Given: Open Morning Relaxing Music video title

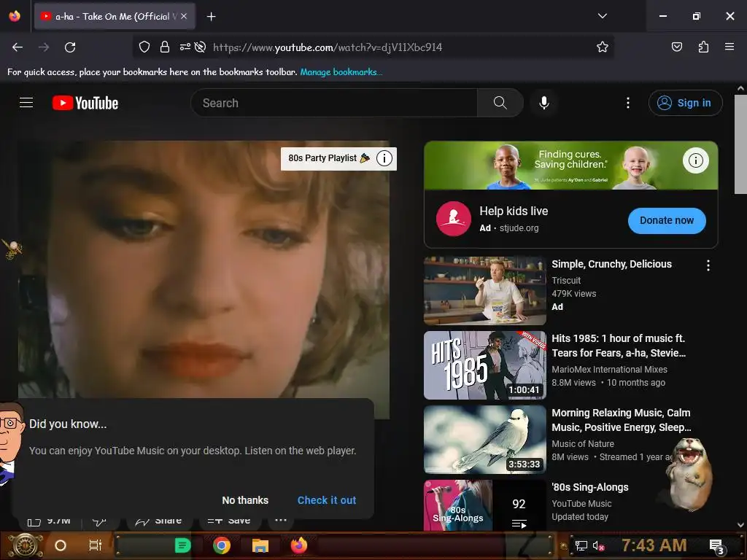Looking at the screenshot, I should click(x=622, y=420).
